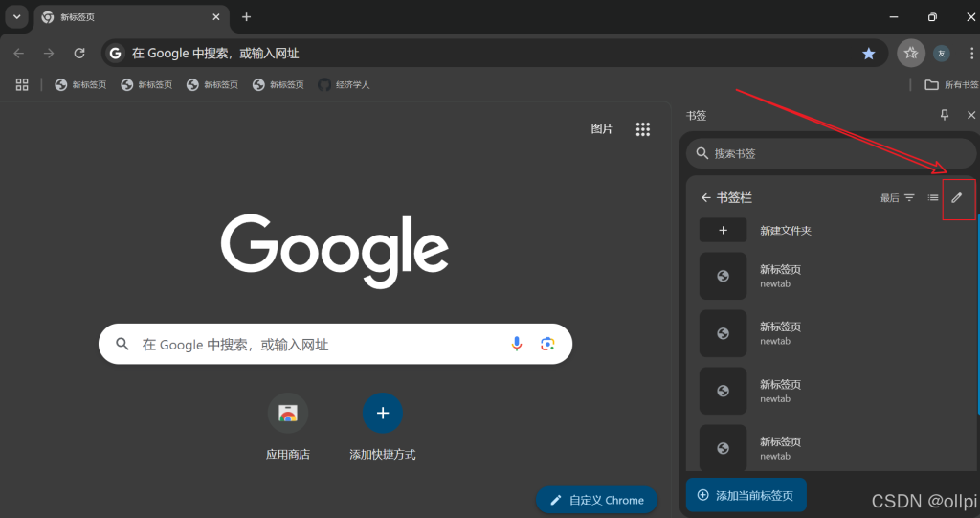Select the 新标签页 tab title
The width and height of the screenshot is (980, 518).
click(78, 17)
